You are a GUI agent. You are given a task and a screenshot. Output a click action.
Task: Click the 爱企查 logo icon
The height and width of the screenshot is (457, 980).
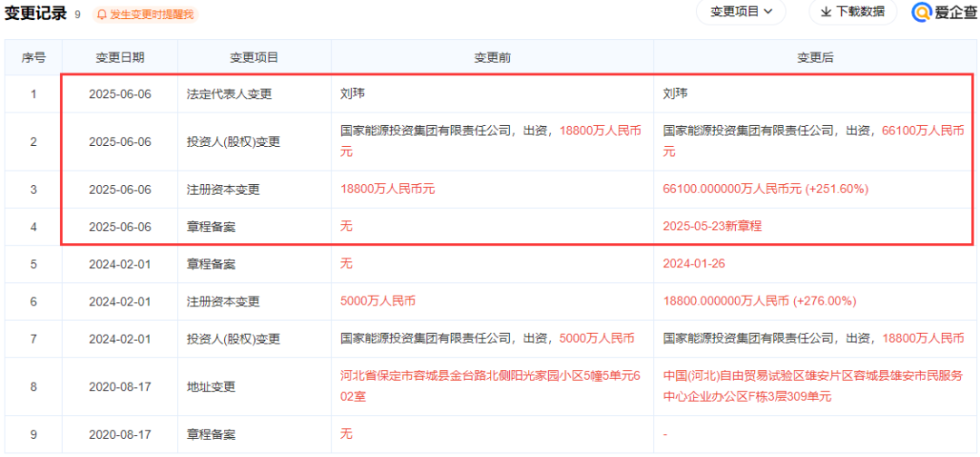coord(923,13)
